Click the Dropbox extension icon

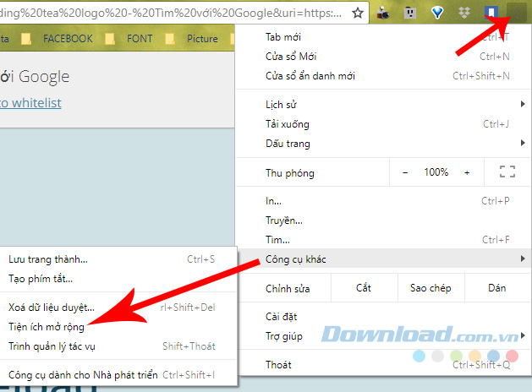coord(464,13)
